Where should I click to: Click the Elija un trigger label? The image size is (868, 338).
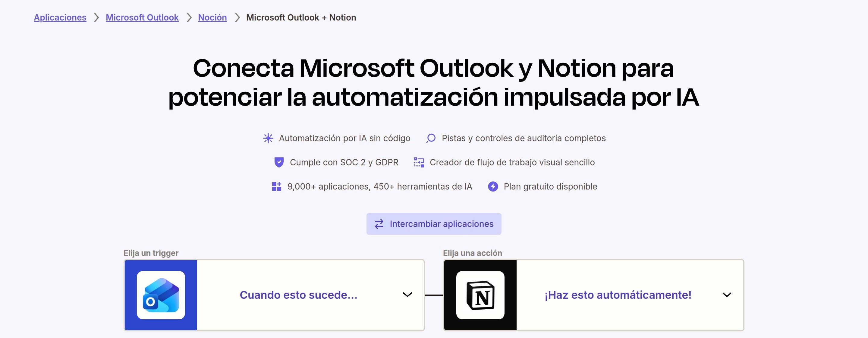point(151,253)
